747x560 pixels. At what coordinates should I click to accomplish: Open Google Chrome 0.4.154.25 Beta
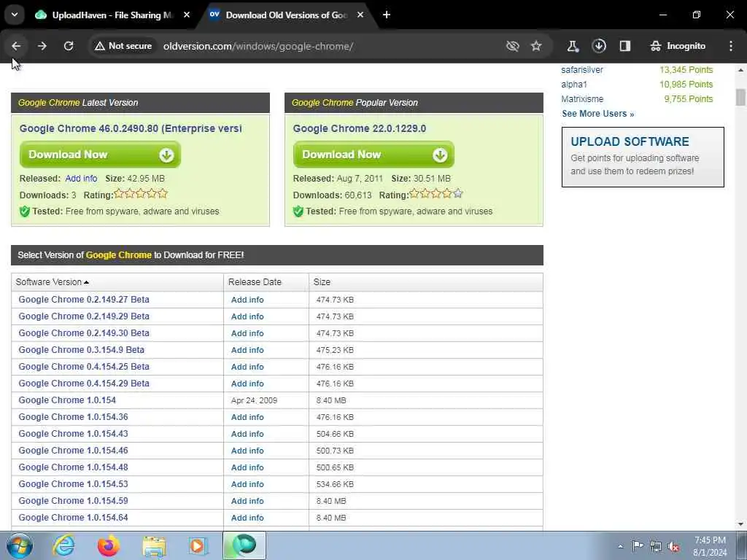[84, 367]
